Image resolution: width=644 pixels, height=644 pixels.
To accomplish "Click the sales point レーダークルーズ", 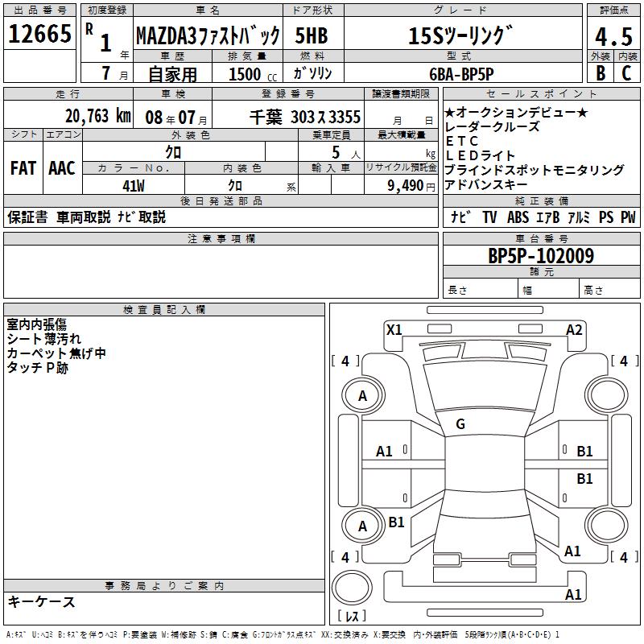I will click(492, 127).
